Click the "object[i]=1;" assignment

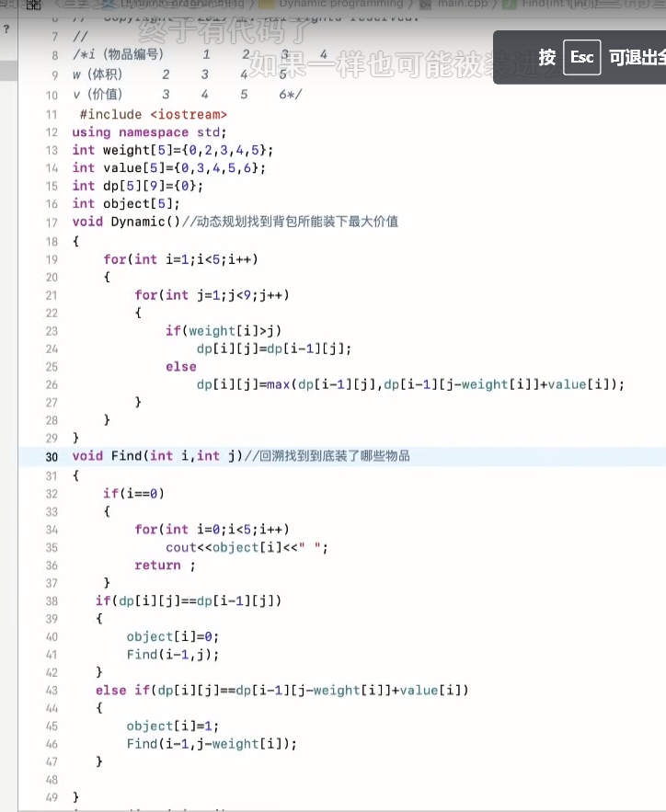coord(172,726)
